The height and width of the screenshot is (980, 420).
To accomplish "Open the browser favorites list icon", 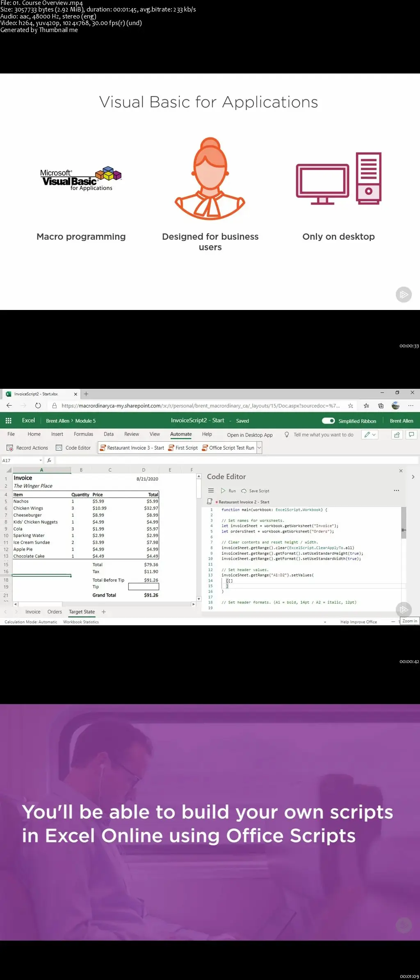I will coord(366,406).
